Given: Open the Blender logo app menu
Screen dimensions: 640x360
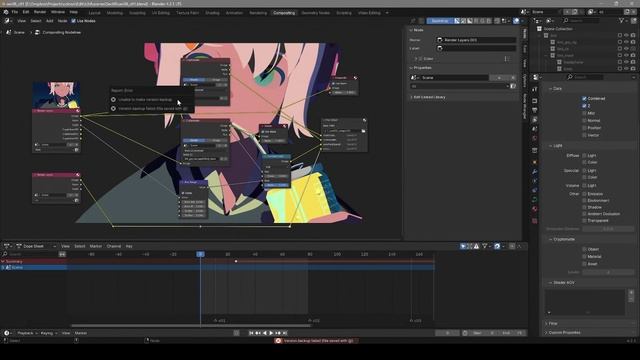Looking at the screenshot, I should (6, 12).
